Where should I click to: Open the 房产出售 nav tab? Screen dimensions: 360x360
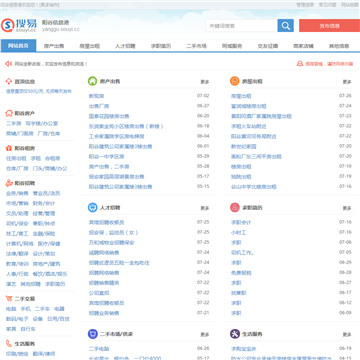pos(54,46)
